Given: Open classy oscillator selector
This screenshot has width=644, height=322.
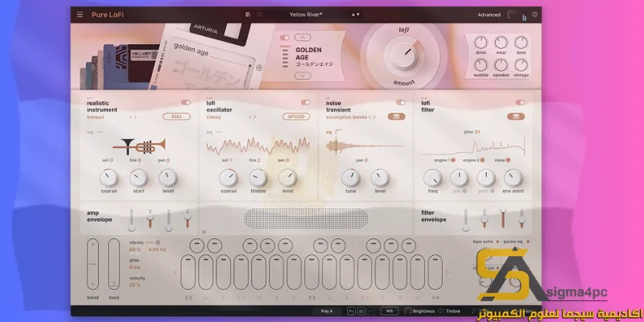Looking at the screenshot, I should [213, 117].
